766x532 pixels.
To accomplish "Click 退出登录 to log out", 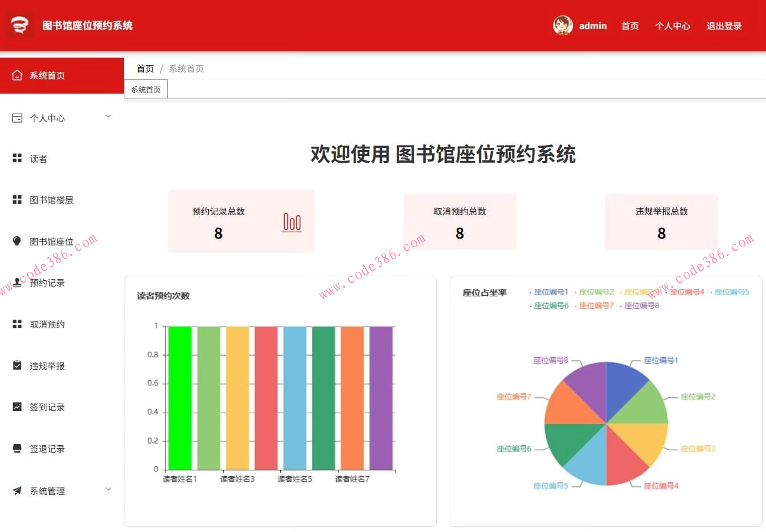I will coord(724,26).
